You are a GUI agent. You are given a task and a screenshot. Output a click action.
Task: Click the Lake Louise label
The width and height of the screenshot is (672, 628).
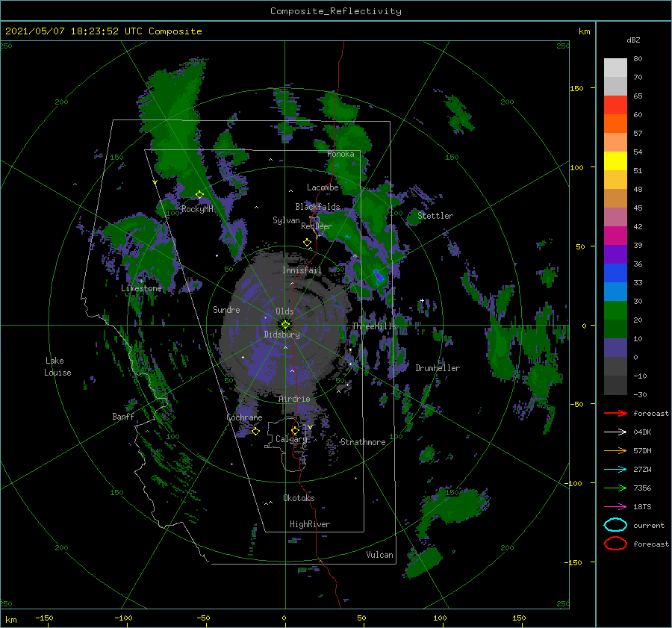pyautogui.click(x=57, y=367)
